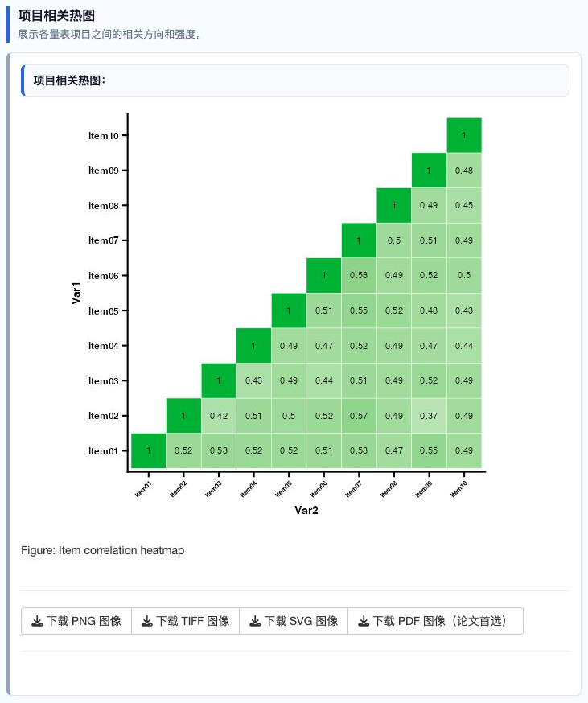Download the heatmap as SVG image
This screenshot has height=703, width=588.
tap(294, 621)
